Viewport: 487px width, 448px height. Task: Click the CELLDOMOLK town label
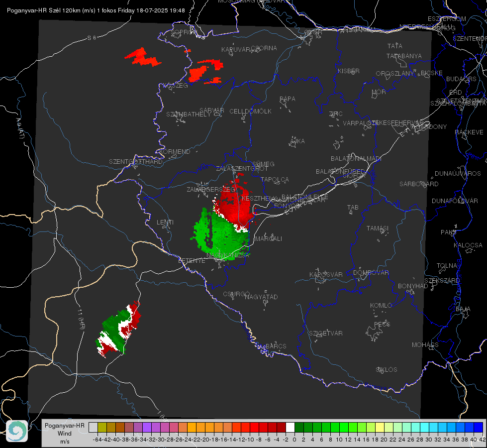click(x=250, y=112)
